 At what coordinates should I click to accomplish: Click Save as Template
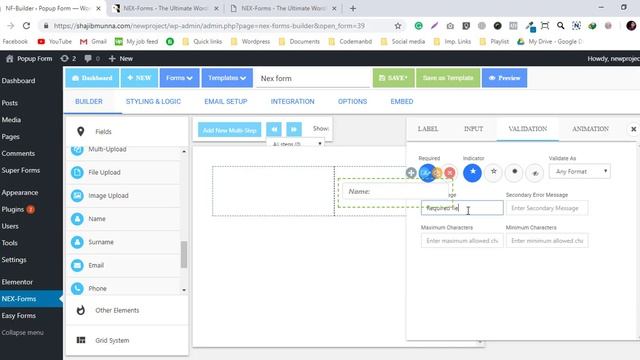[x=448, y=78]
